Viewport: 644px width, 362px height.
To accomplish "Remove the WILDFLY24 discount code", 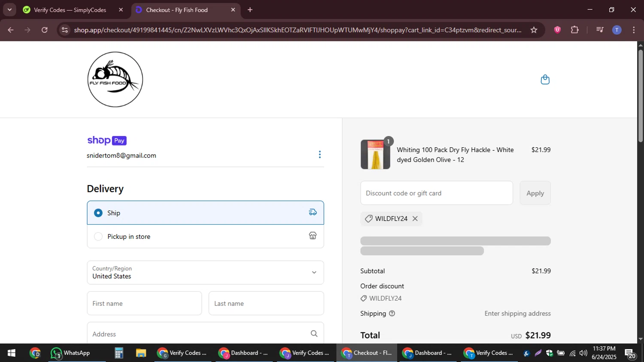I will pos(415,219).
